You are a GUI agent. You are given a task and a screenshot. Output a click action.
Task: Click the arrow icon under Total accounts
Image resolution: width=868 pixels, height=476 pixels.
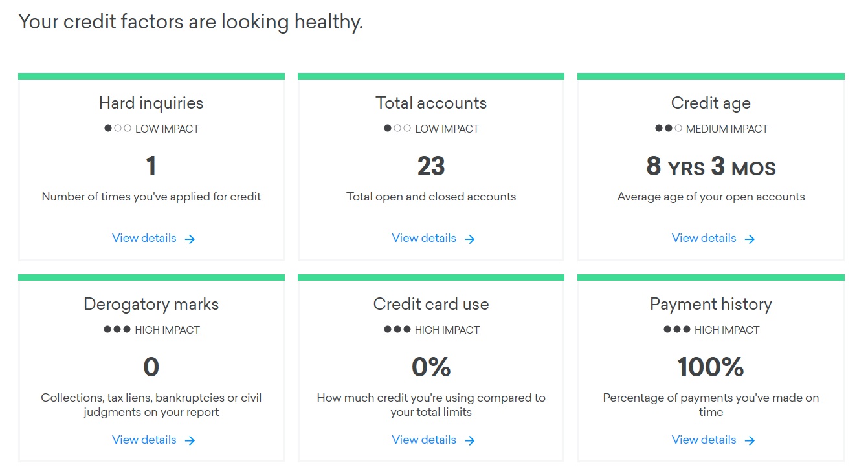point(470,239)
